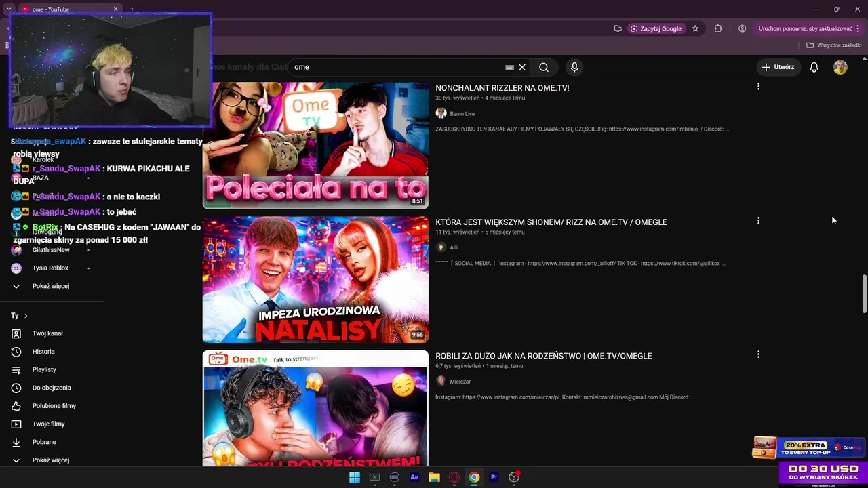868x488 pixels.
Task: Click Mielczar channel avatar
Action: [441, 381]
